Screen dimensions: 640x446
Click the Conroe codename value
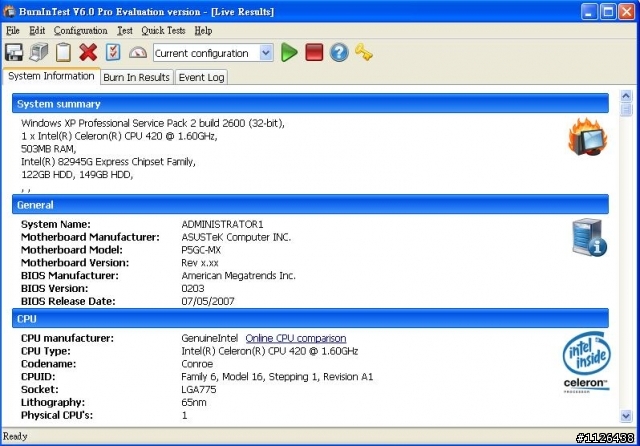click(197, 364)
